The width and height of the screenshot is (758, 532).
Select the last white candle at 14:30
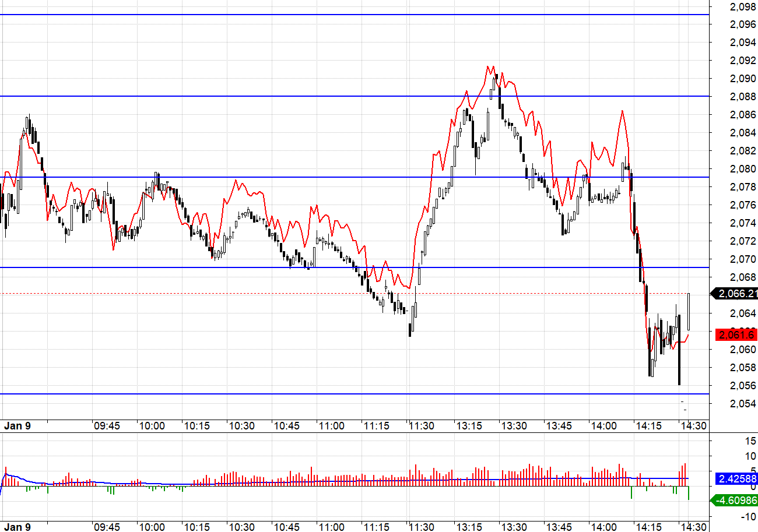pos(689,312)
